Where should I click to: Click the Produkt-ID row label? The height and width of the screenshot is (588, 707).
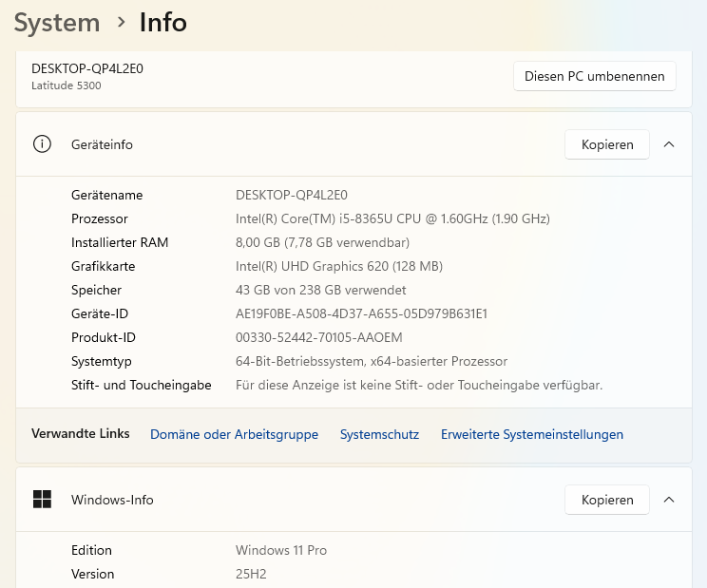tap(104, 337)
